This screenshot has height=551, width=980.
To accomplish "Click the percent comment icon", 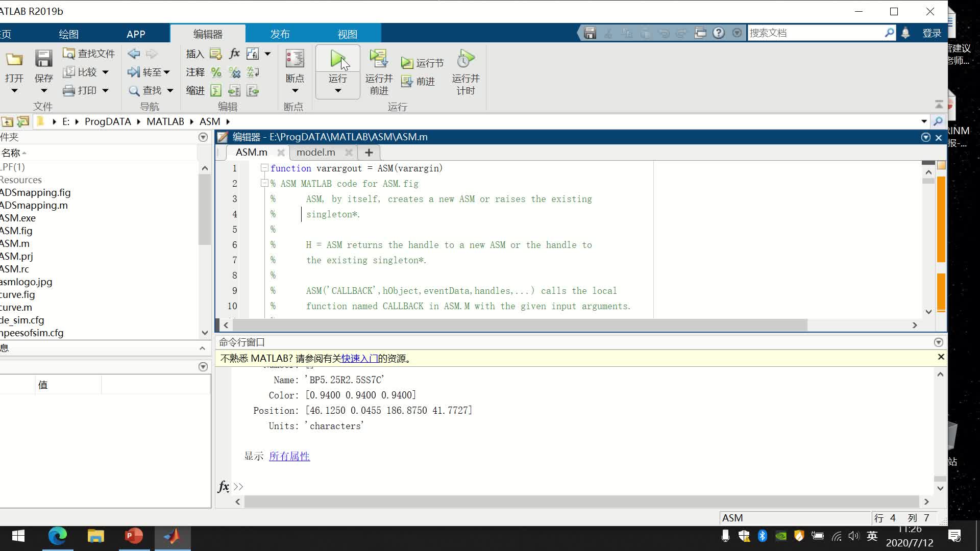I will click(x=216, y=72).
